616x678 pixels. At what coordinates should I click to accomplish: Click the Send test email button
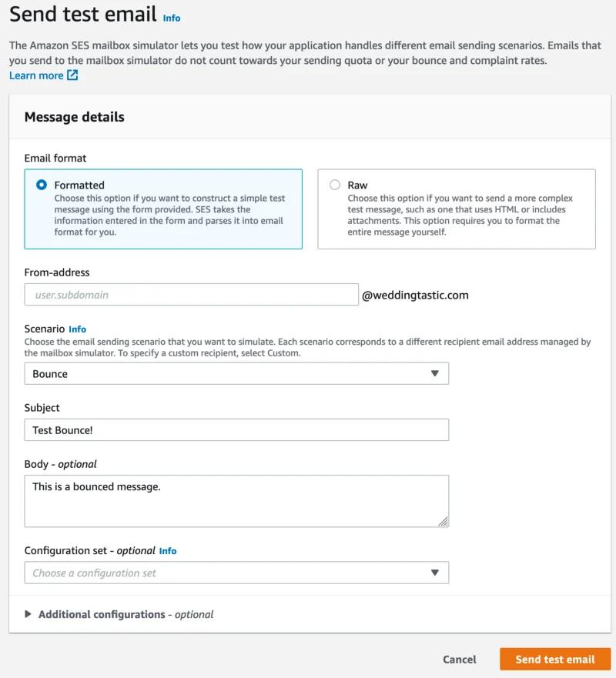tap(555, 659)
